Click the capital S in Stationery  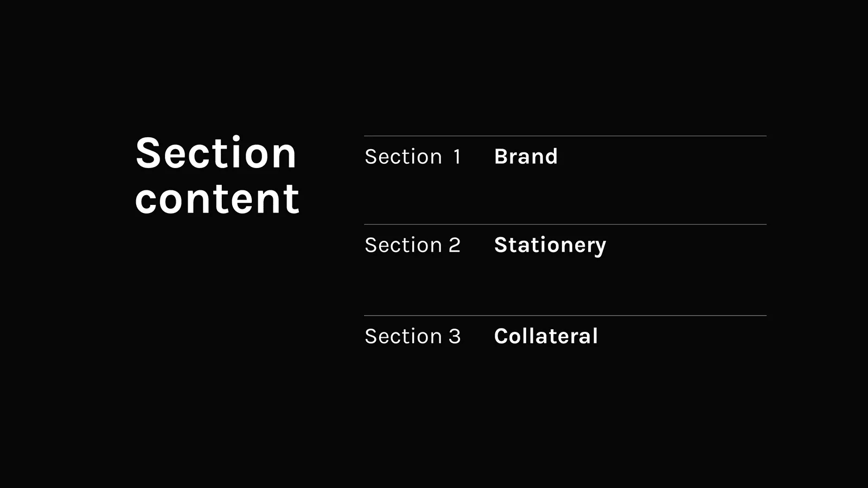coord(501,245)
